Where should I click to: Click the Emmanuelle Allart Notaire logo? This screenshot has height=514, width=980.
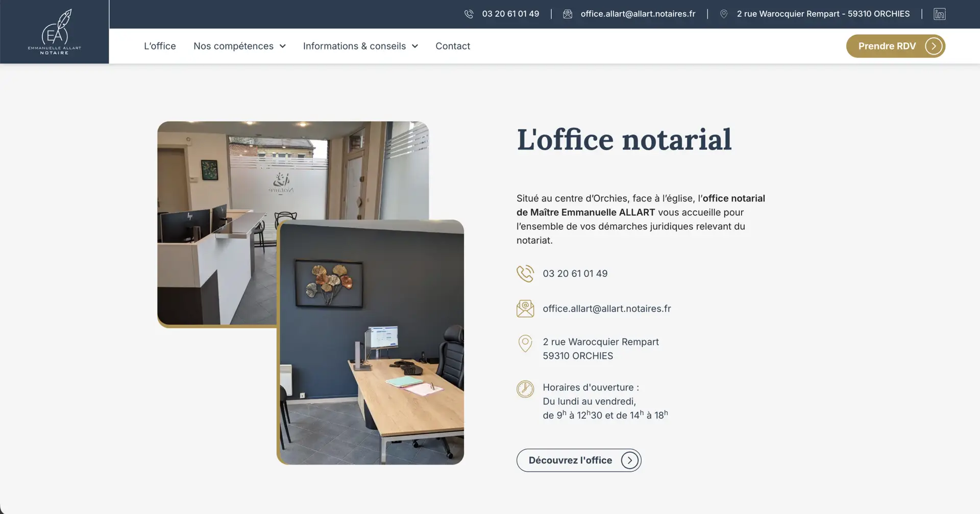pos(54,32)
